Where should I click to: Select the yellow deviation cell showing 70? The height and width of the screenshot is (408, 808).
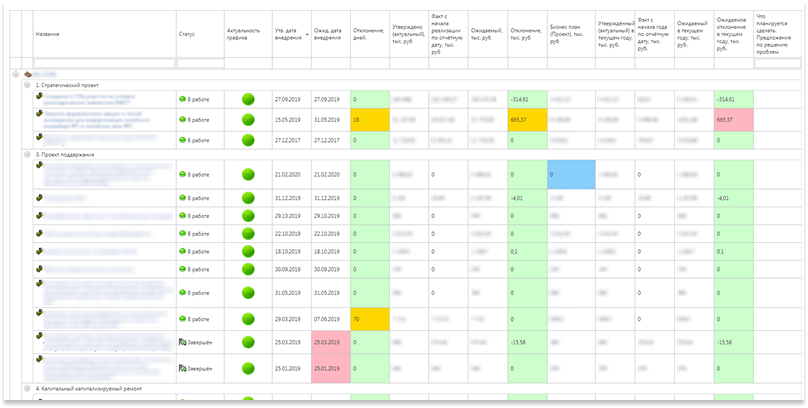click(x=370, y=320)
